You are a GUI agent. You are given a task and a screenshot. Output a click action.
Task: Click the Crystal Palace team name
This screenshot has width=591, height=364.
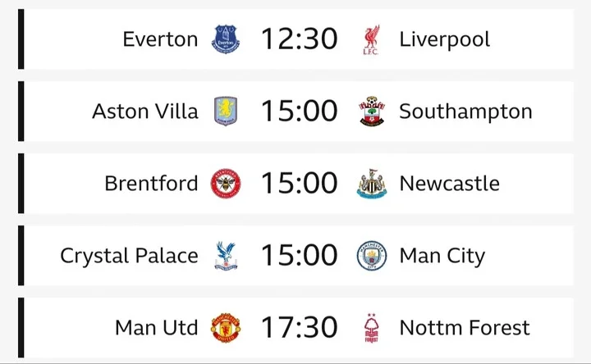click(x=130, y=256)
